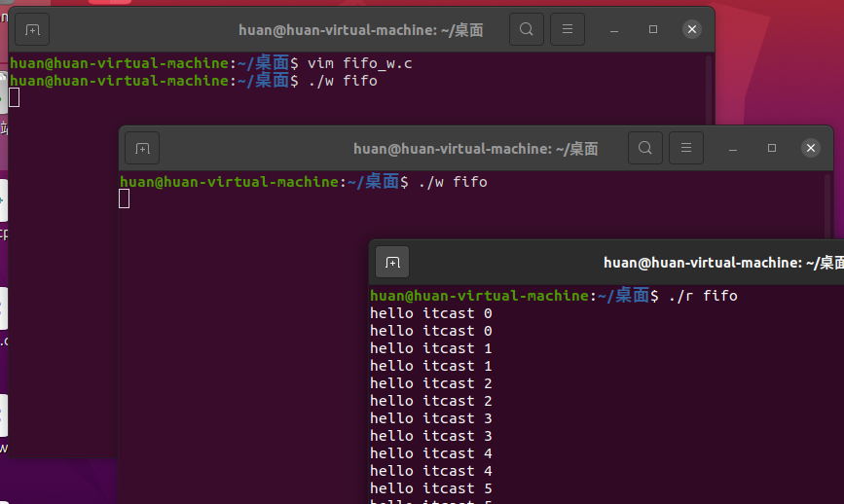Minimize the back terminal window
The width and height of the screenshot is (844, 504).
[x=614, y=29]
